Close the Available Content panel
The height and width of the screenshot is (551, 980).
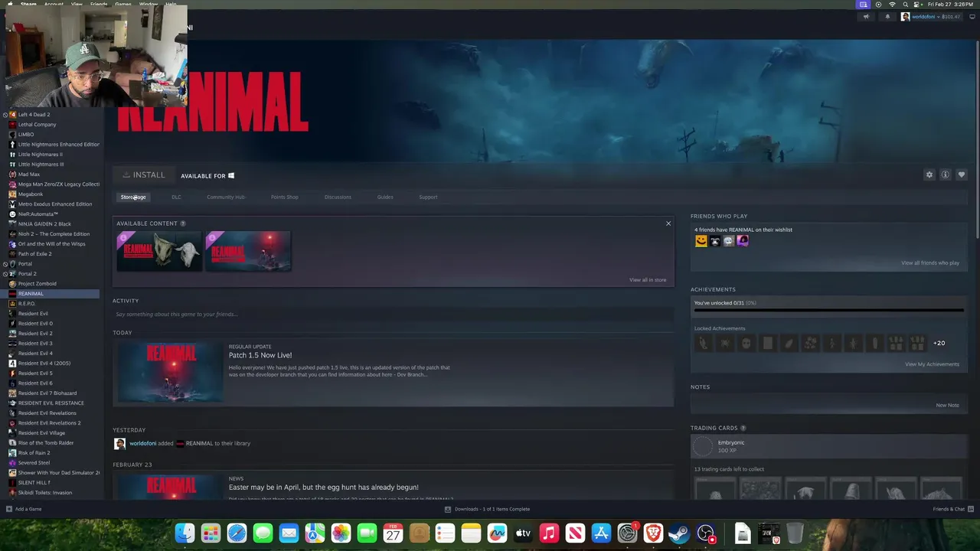click(668, 223)
